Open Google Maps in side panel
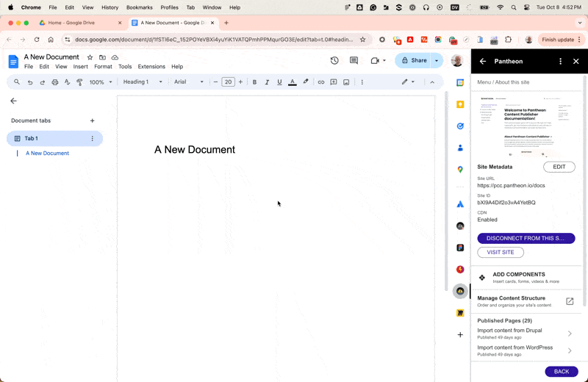The image size is (588, 382). pyautogui.click(x=460, y=170)
